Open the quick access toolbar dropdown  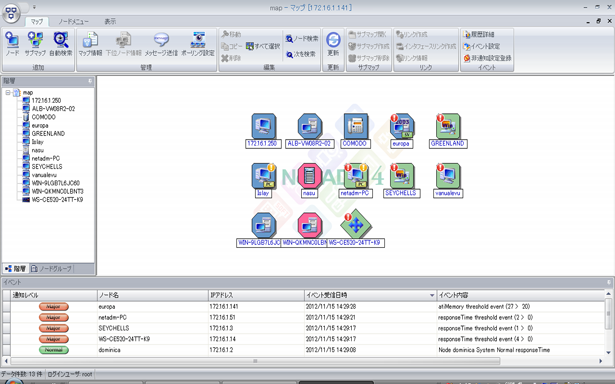[35, 7]
